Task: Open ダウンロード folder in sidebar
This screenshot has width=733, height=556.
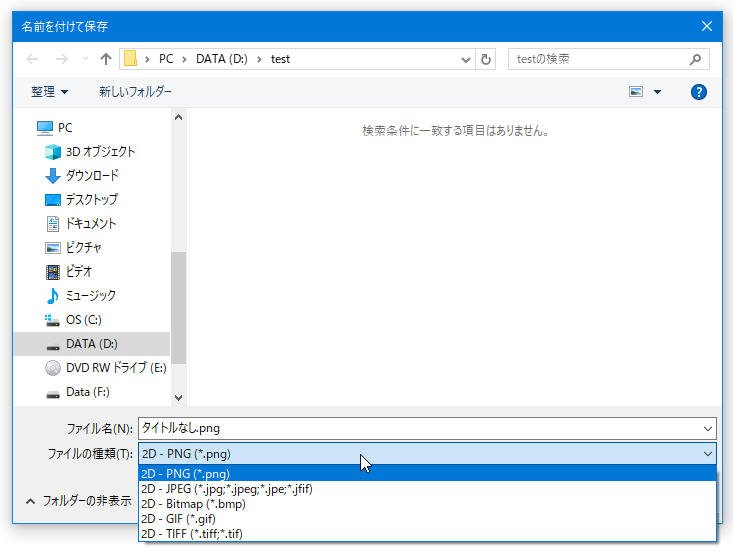Action: pyautogui.click(x=82, y=175)
